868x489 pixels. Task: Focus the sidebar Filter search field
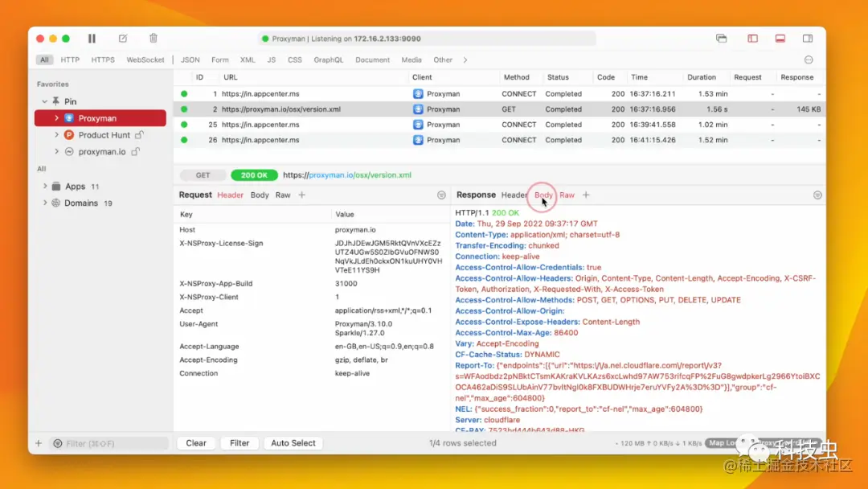[x=111, y=444]
